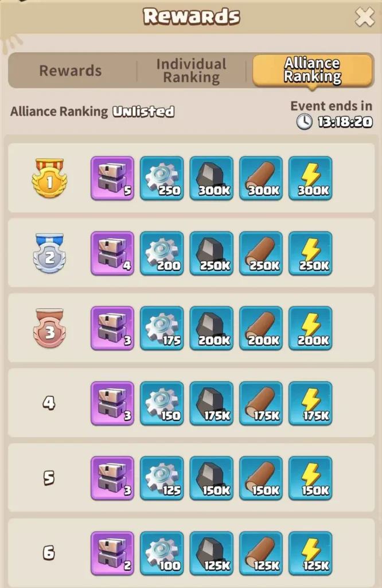Tap the 250 gear reward icon
Viewport: 382px width, 588px height.
[162, 178]
